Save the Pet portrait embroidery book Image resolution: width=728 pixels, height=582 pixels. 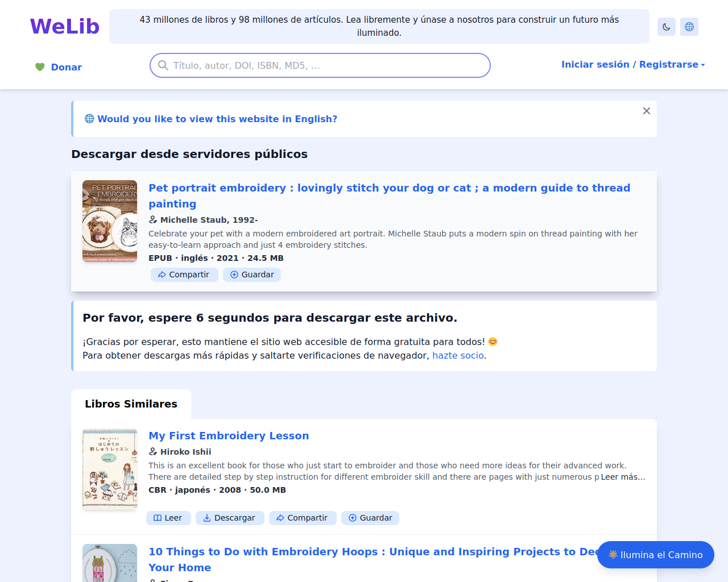click(252, 275)
